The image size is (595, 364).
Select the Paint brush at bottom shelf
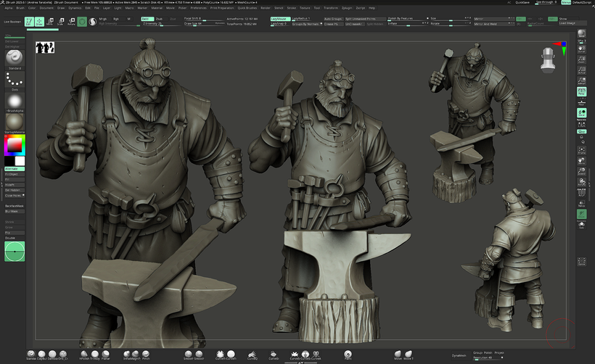(x=348, y=354)
